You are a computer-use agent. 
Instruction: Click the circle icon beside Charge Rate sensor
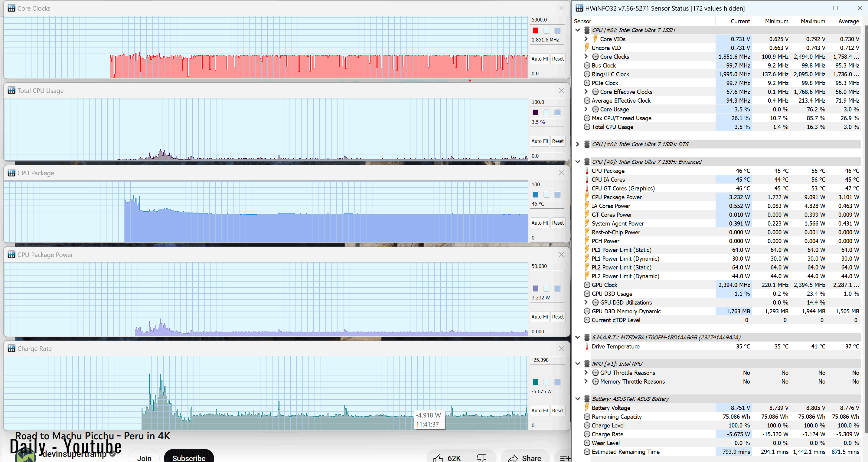(x=587, y=434)
